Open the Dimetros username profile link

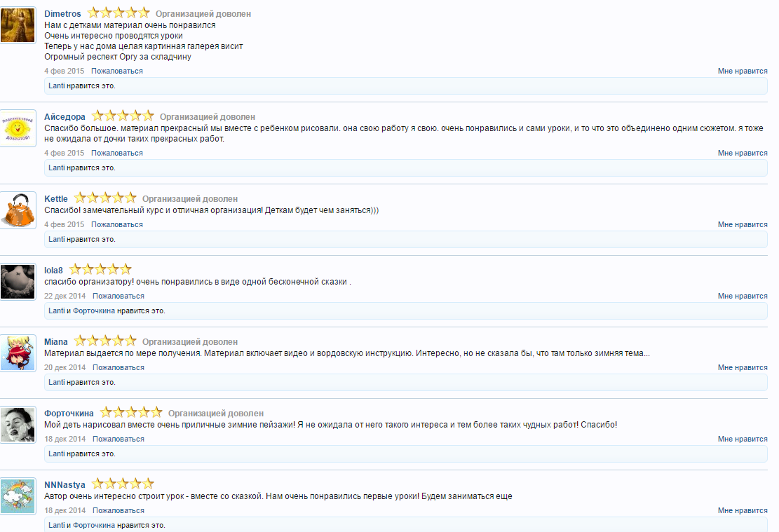pyautogui.click(x=62, y=14)
